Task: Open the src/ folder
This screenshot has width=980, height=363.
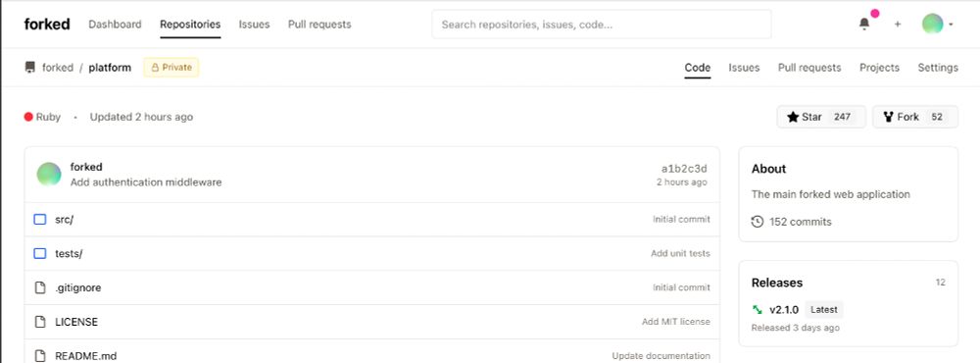Action: tap(65, 220)
